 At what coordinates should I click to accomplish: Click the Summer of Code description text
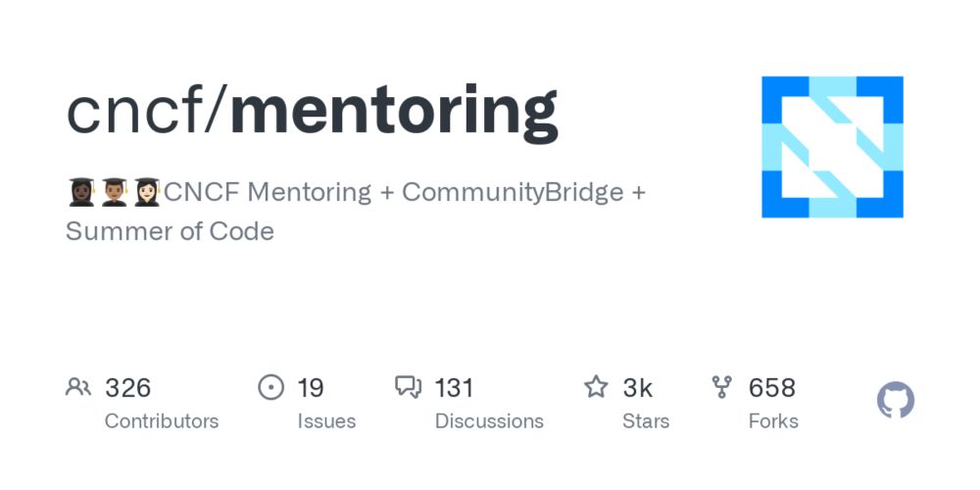(170, 231)
